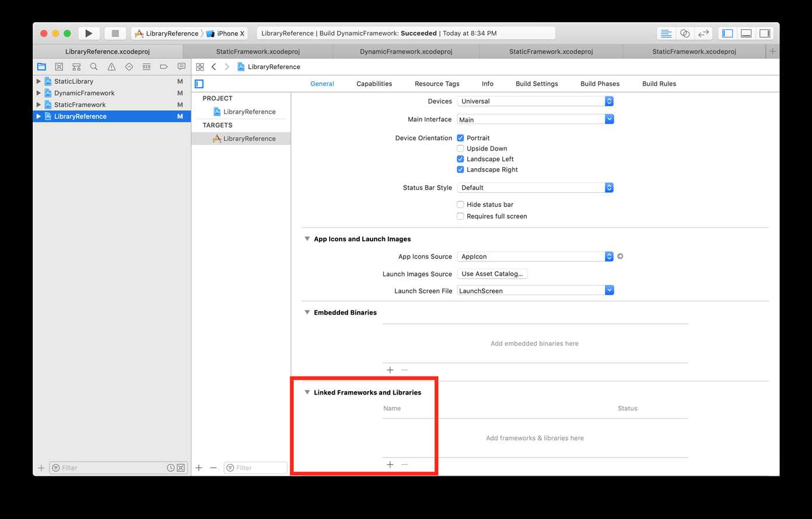Switch to the Resource Tags tab
Image resolution: width=812 pixels, height=519 pixels.
[x=437, y=83]
